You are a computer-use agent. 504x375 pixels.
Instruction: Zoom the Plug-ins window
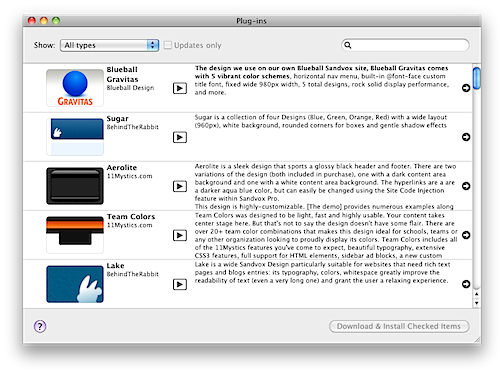click(56, 21)
